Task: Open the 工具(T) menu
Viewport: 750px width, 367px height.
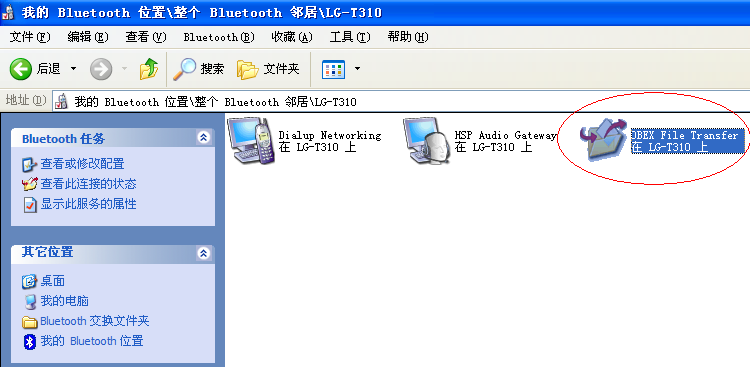Action: (x=350, y=37)
